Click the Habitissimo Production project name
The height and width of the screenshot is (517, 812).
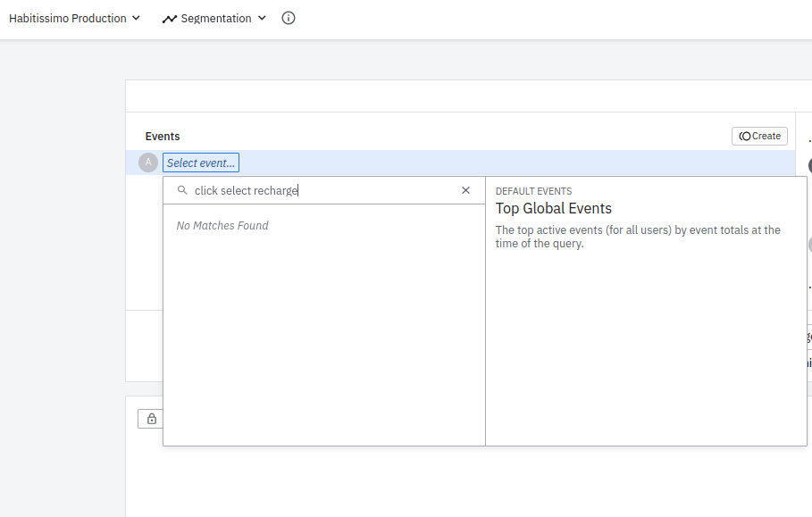68,18
